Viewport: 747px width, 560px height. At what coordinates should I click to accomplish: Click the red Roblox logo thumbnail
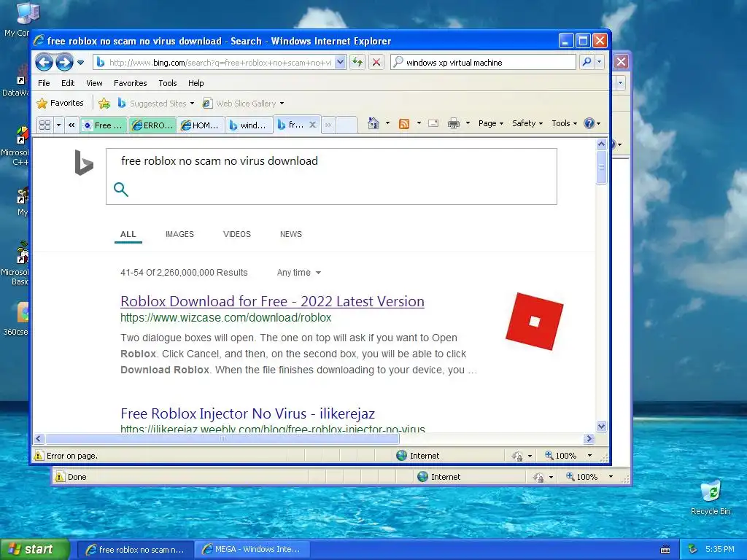(x=534, y=322)
